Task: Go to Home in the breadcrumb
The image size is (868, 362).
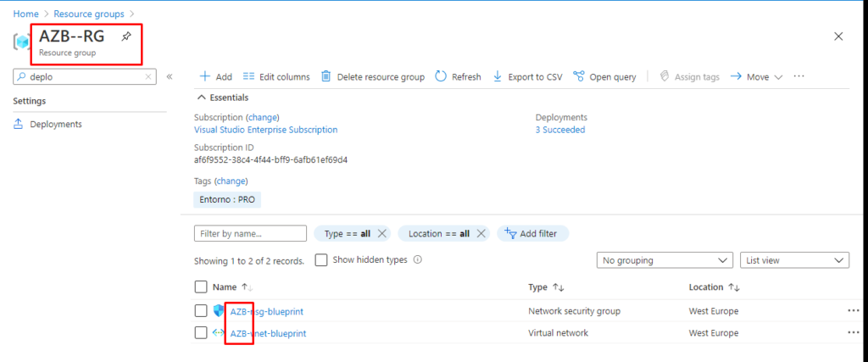Action: (25, 14)
